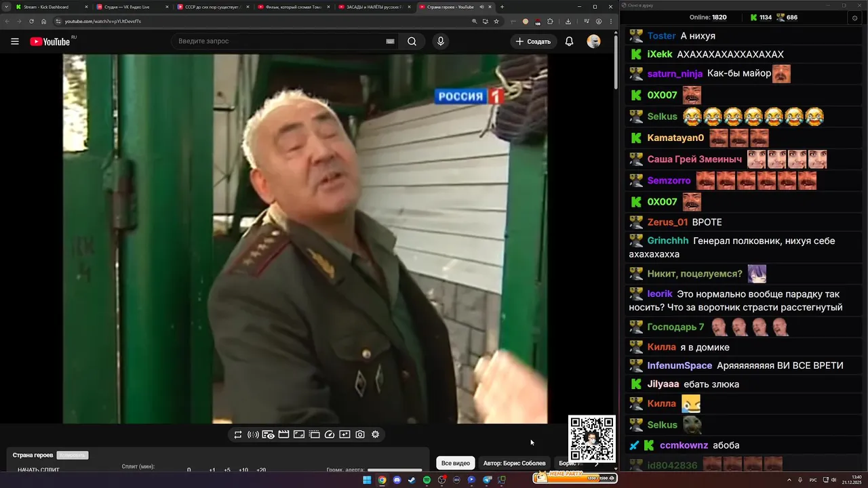Toggle loop button in player overlay toolbar

[x=238, y=434]
